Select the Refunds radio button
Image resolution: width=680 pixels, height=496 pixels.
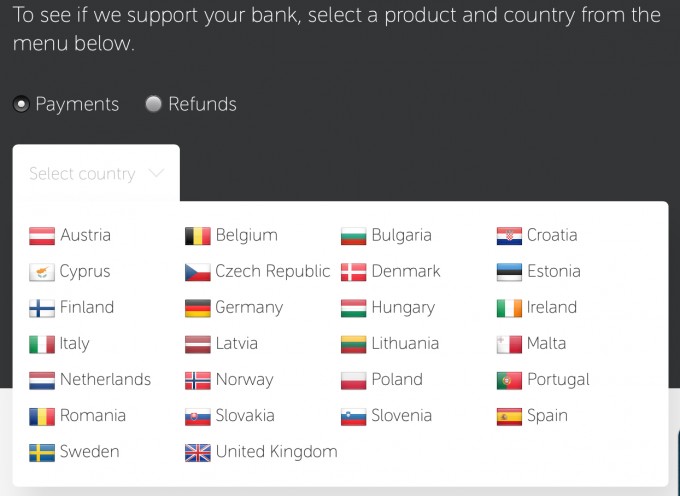click(153, 104)
